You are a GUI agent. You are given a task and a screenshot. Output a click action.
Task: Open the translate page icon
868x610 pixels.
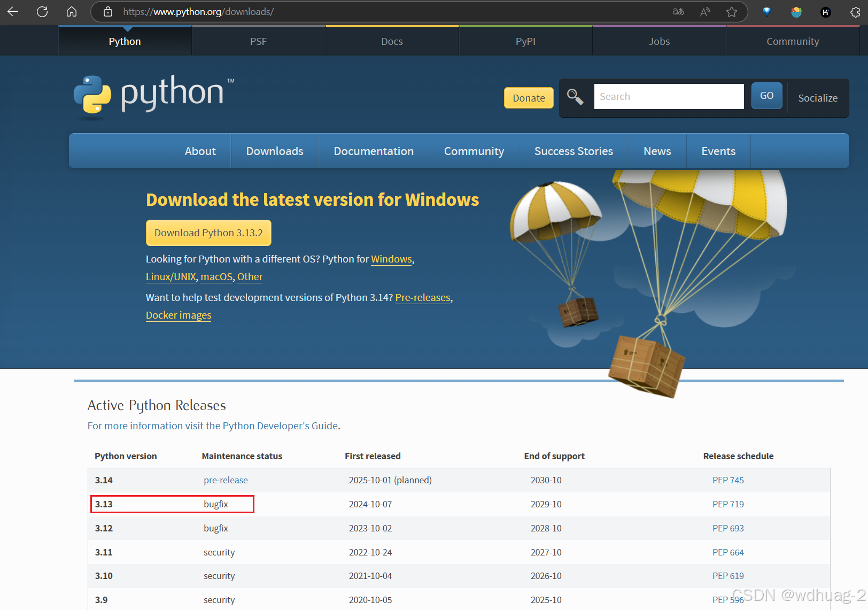point(678,11)
